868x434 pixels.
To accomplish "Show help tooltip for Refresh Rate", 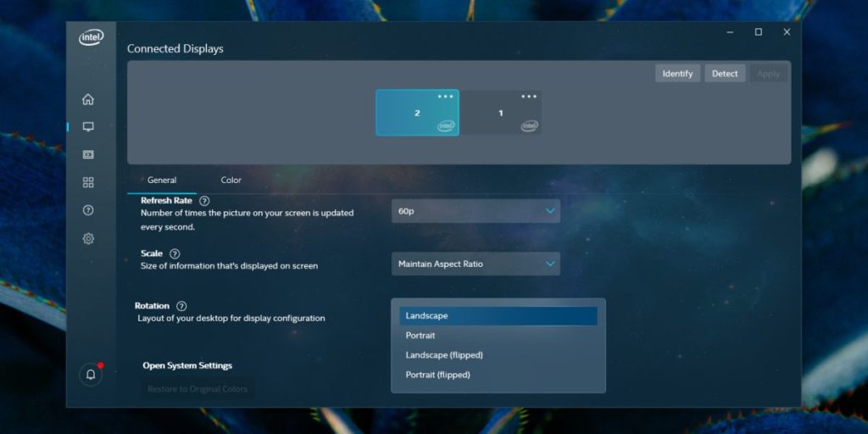I will pyautogui.click(x=204, y=201).
